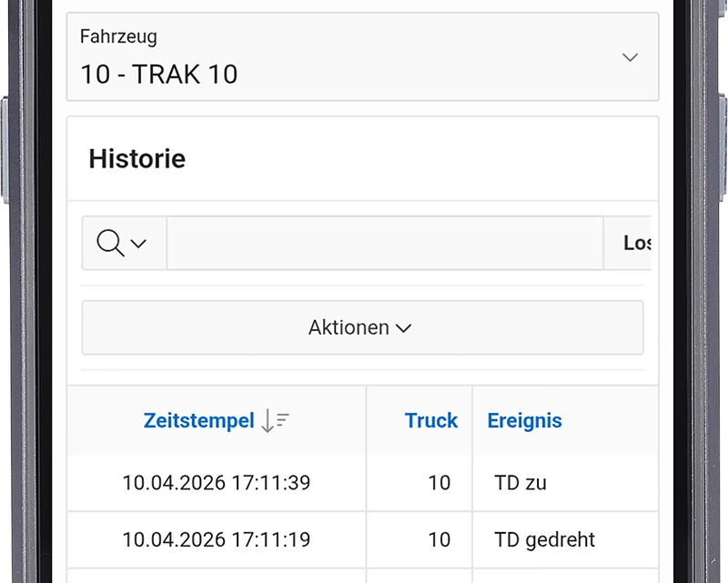The image size is (728, 583).
Task: Select the 10.04.2026 17:11:39 timestamp cell
Action: click(217, 483)
